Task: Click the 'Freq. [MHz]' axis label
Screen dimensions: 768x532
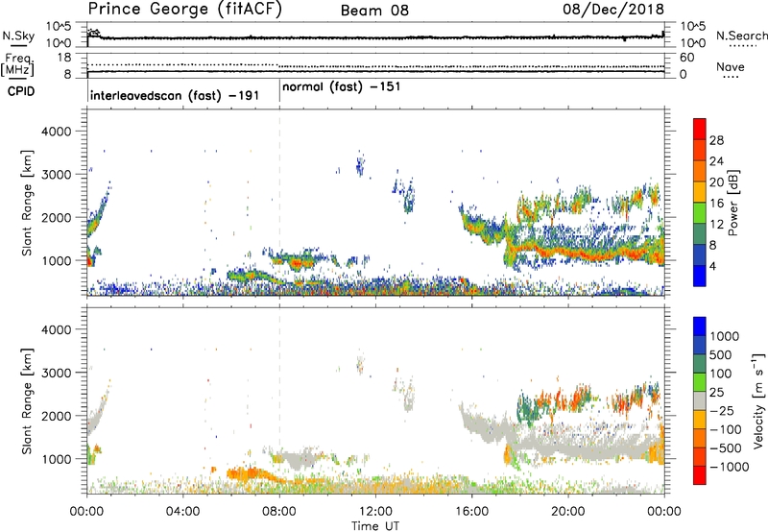Action: (18, 64)
